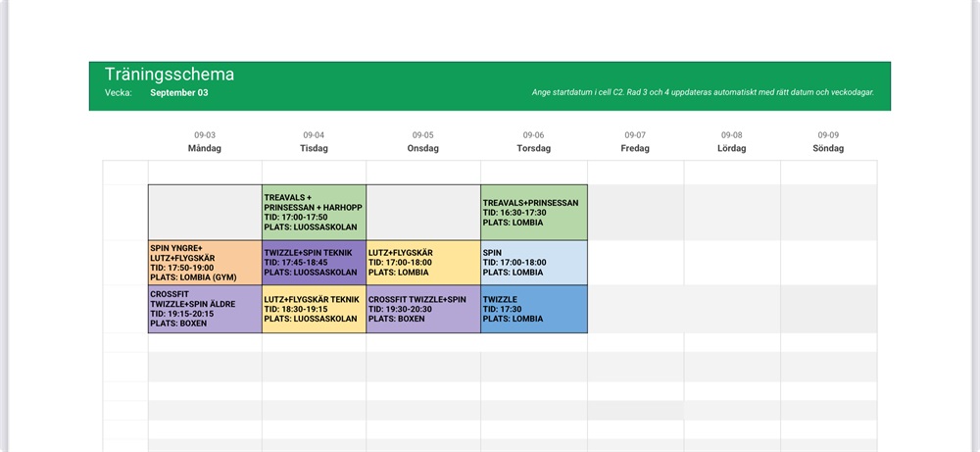
Task: Select the Träningsschema title cell
Action: pyautogui.click(x=170, y=75)
